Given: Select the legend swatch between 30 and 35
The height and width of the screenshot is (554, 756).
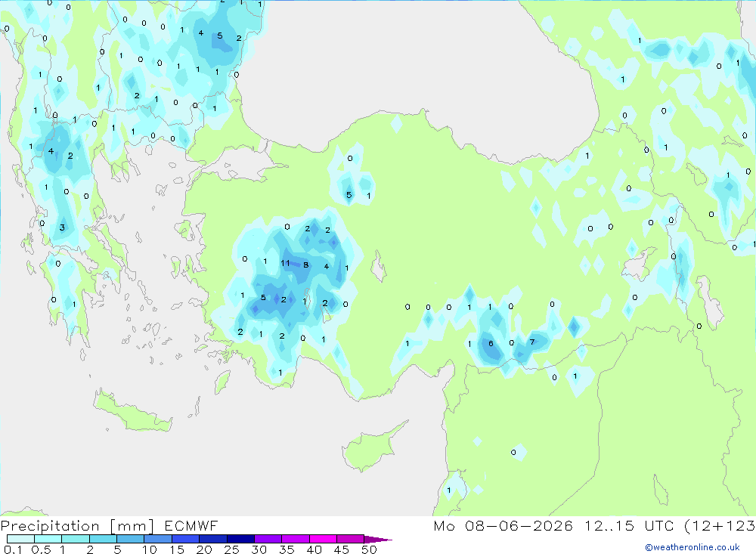Looking at the screenshot, I should pyautogui.click(x=268, y=539).
